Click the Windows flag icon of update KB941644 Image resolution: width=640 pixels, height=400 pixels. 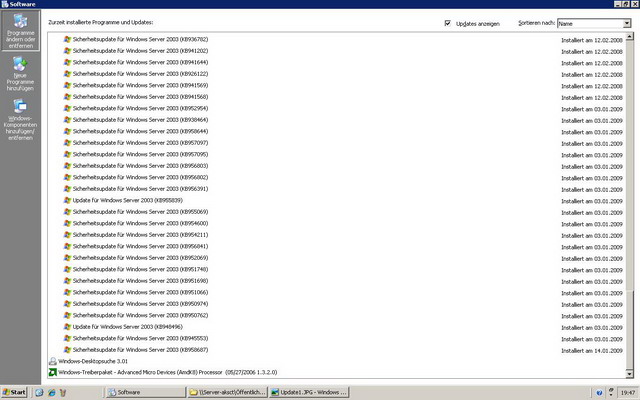tap(67, 62)
